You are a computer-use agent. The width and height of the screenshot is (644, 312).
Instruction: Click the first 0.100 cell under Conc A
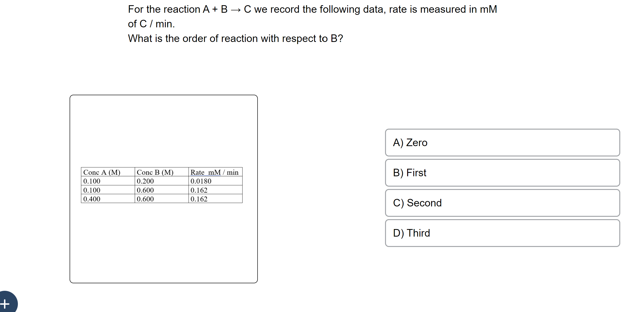click(x=92, y=181)
